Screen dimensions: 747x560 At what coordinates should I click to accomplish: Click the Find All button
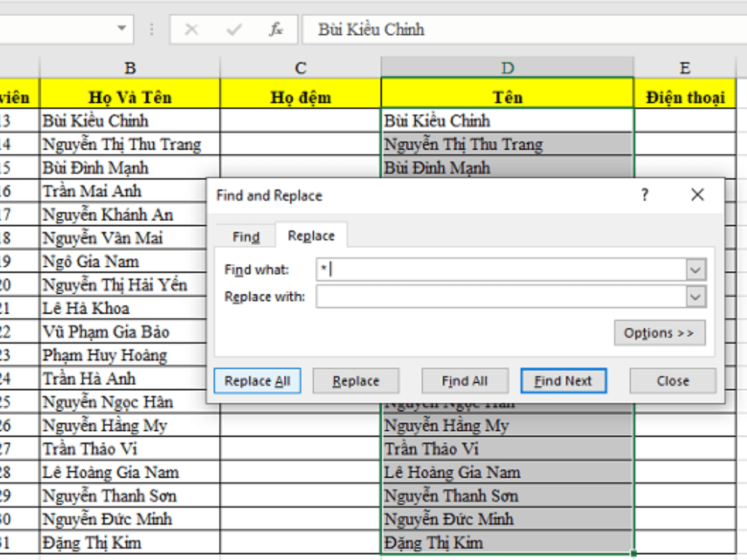pyautogui.click(x=465, y=381)
